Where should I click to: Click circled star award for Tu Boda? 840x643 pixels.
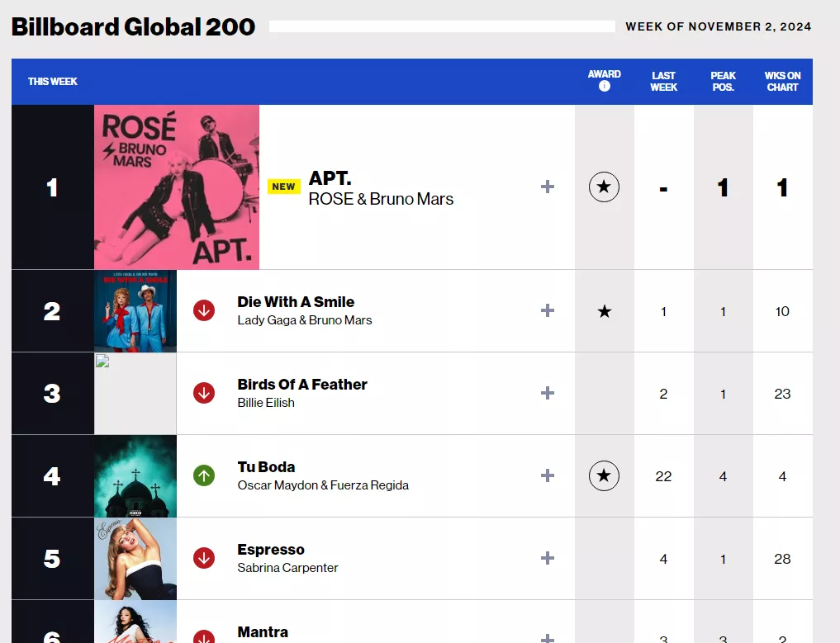pos(604,475)
